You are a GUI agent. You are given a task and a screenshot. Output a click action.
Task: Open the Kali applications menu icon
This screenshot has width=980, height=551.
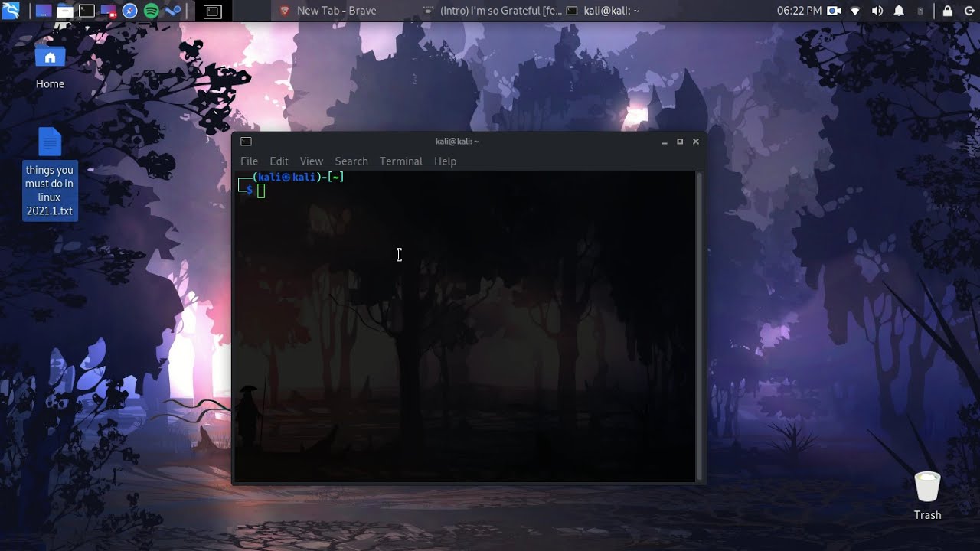point(11,11)
